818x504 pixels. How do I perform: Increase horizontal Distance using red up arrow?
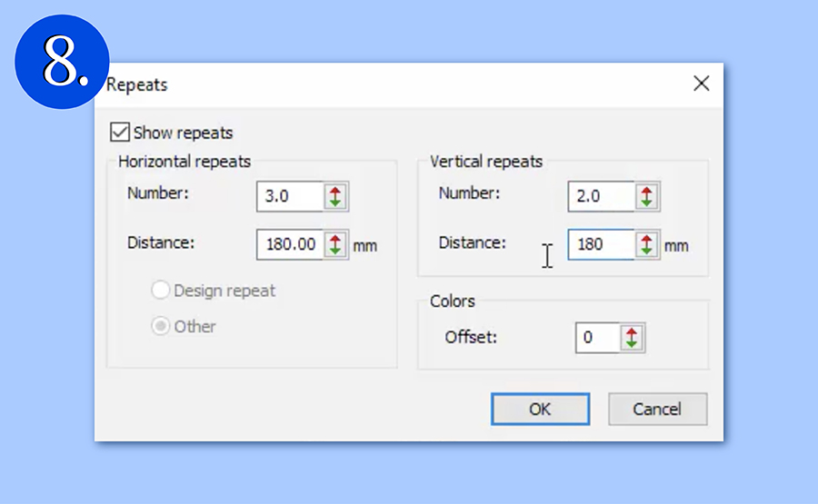click(x=335, y=239)
